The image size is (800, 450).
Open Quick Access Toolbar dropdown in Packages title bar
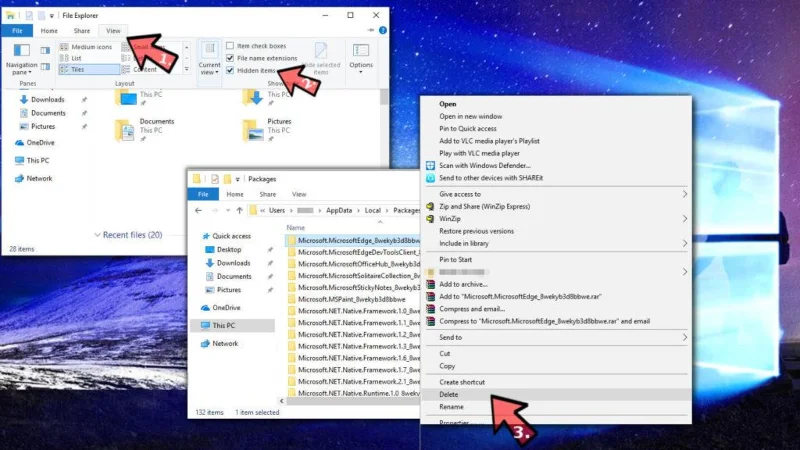[237, 179]
